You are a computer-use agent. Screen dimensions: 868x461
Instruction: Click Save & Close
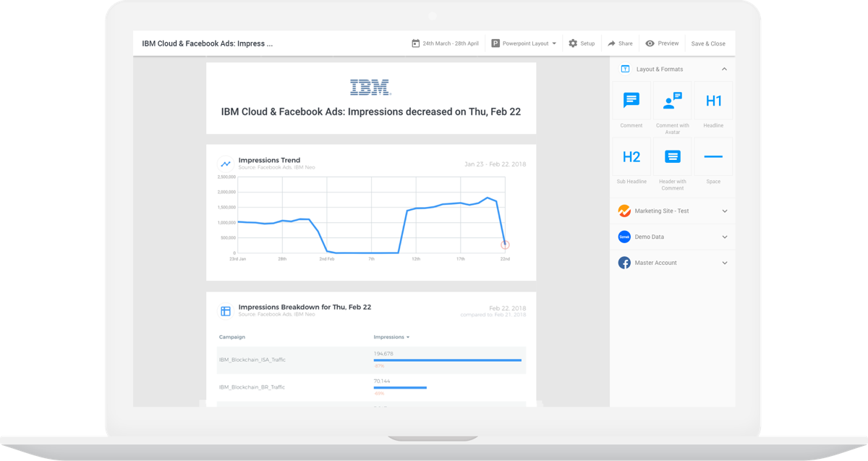coord(708,43)
